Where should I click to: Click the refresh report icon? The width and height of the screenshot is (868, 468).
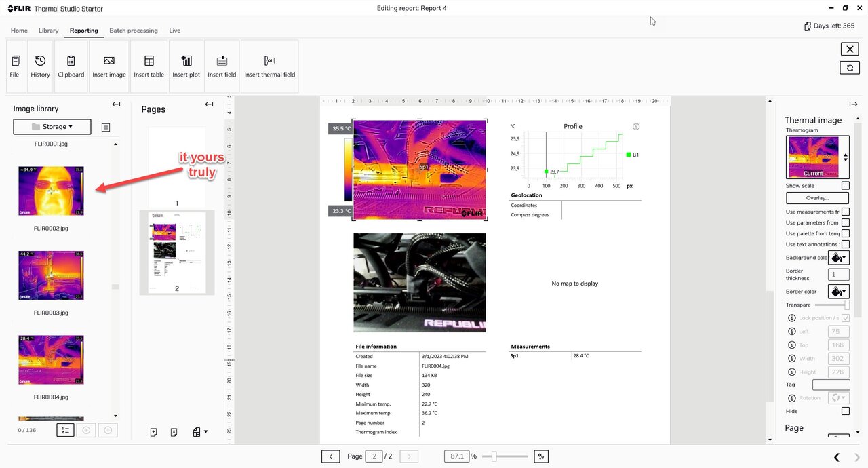point(850,67)
